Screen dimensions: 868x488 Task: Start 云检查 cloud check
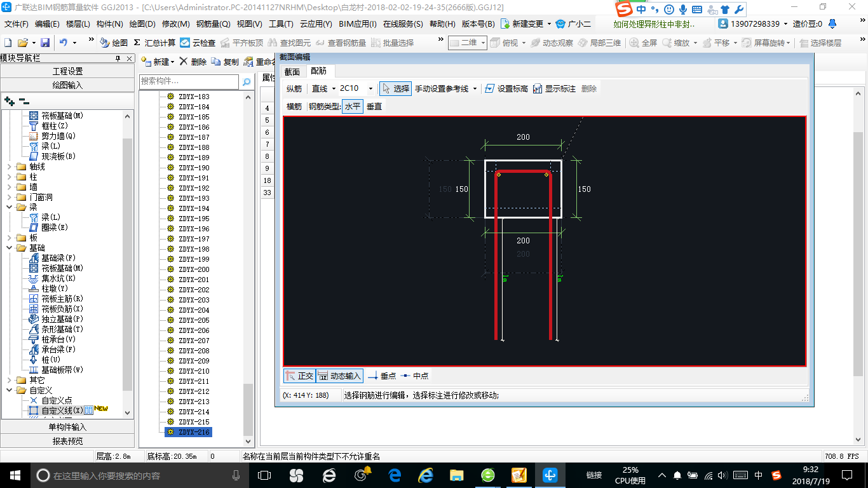(x=198, y=43)
